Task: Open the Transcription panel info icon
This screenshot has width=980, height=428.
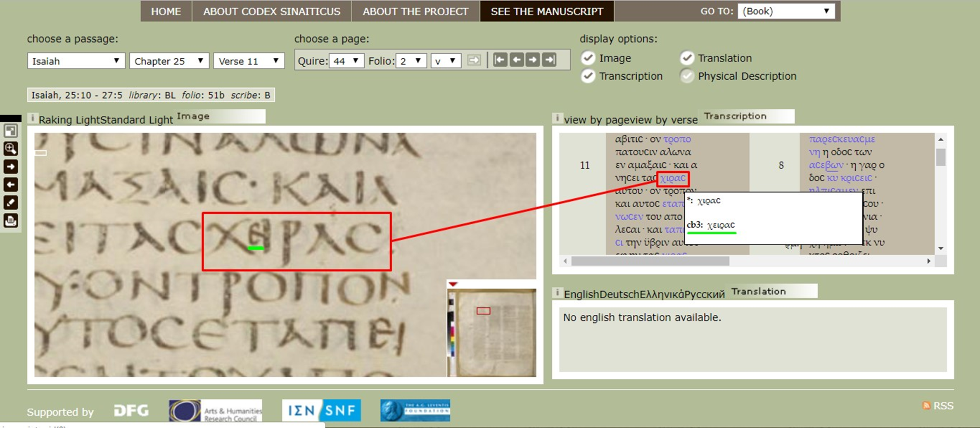Action: point(558,118)
